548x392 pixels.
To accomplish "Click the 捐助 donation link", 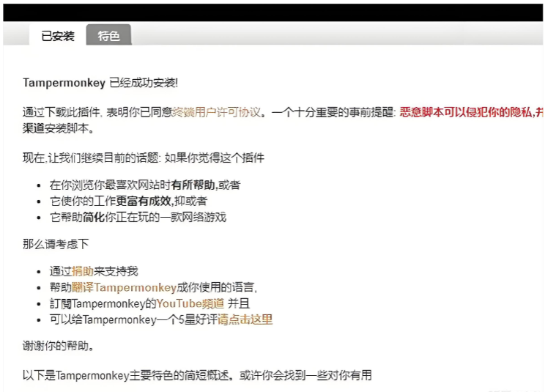I will pos(83,271).
